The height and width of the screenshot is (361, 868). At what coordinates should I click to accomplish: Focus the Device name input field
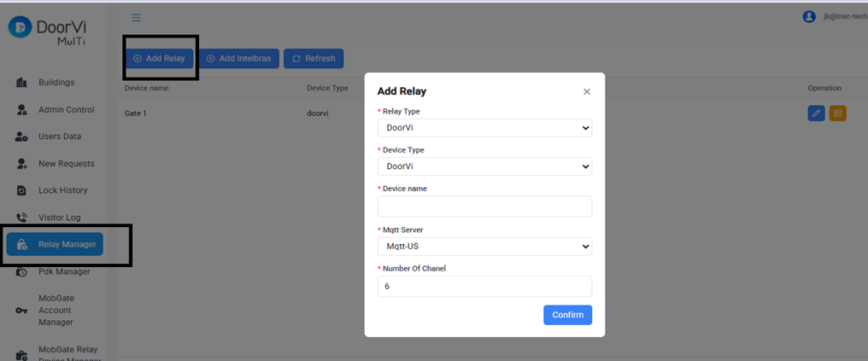click(x=484, y=207)
